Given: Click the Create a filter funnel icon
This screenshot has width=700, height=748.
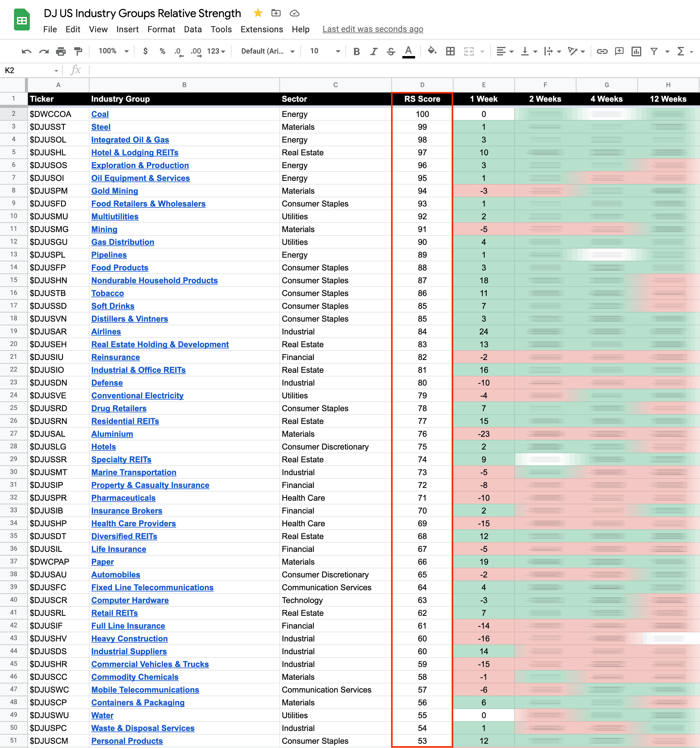Looking at the screenshot, I should [654, 51].
